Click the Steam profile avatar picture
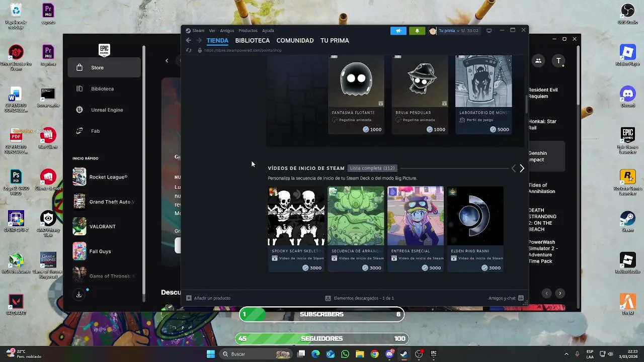The image size is (644, 362). [433, 31]
